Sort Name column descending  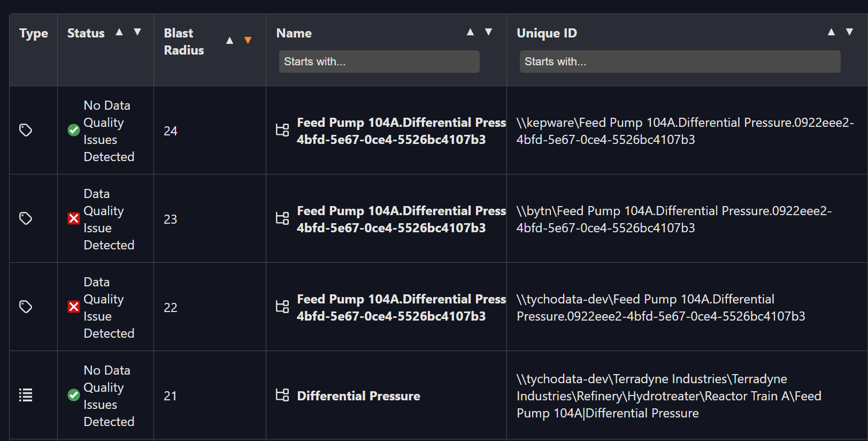(488, 32)
